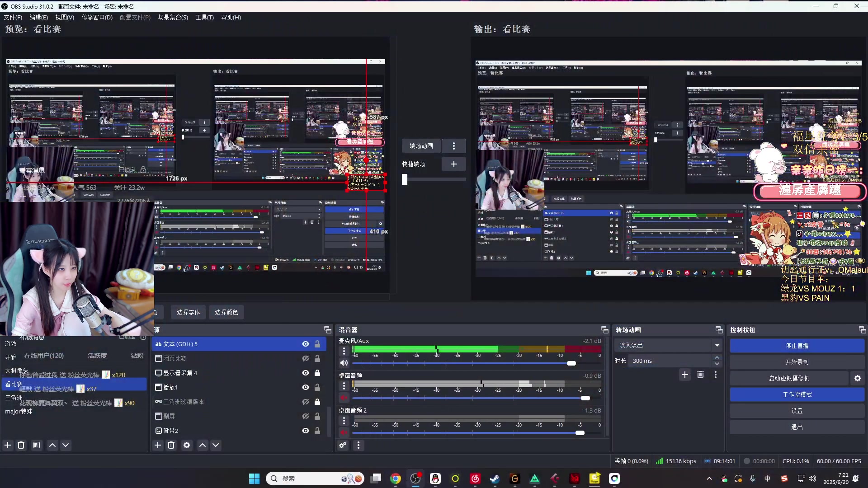868x488 pixels.
Task: Add a new scene with plus icon
Action: 8,445
